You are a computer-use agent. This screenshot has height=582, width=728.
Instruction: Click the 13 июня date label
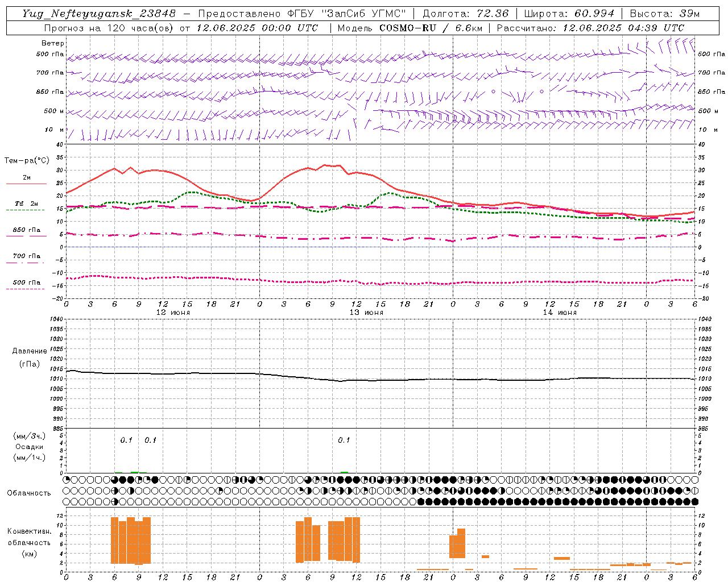(366, 313)
